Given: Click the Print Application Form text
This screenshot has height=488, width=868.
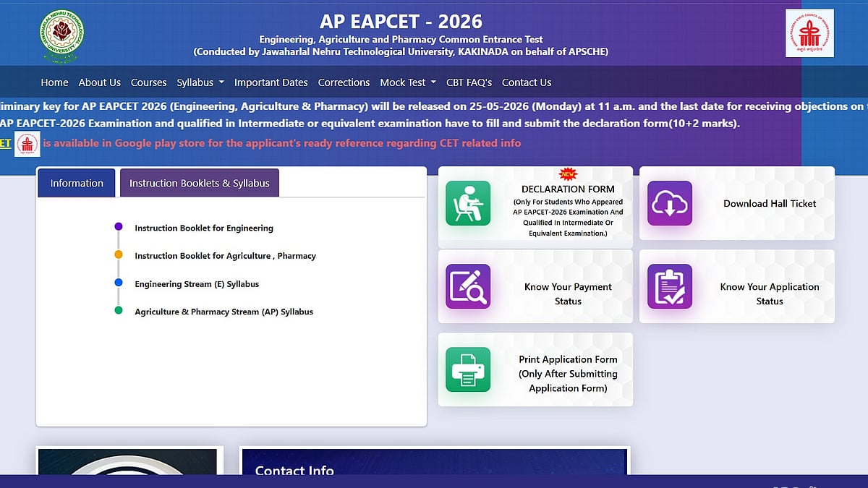Looking at the screenshot, I should 568,374.
